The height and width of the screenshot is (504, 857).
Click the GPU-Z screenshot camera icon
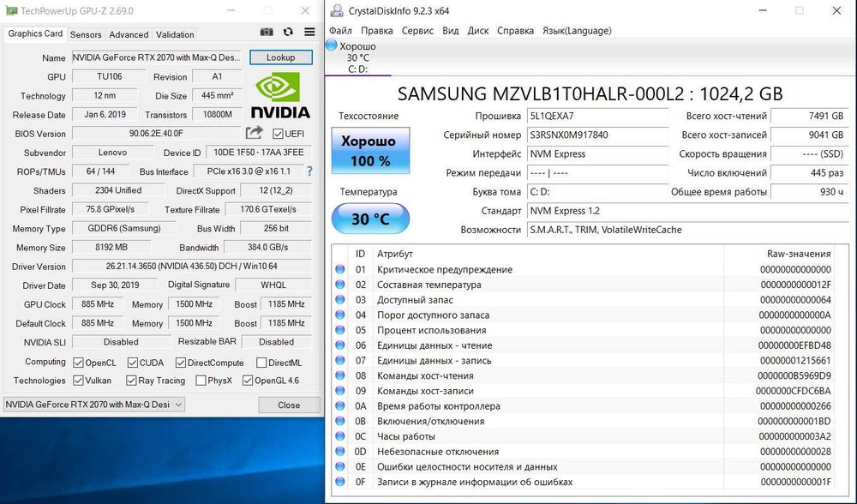[x=267, y=33]
